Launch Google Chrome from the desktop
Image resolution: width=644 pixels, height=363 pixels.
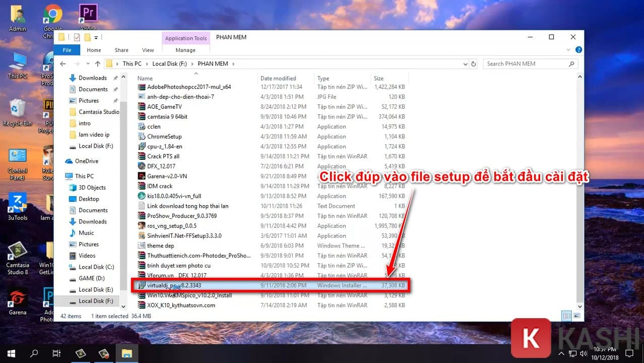(52, 14)
